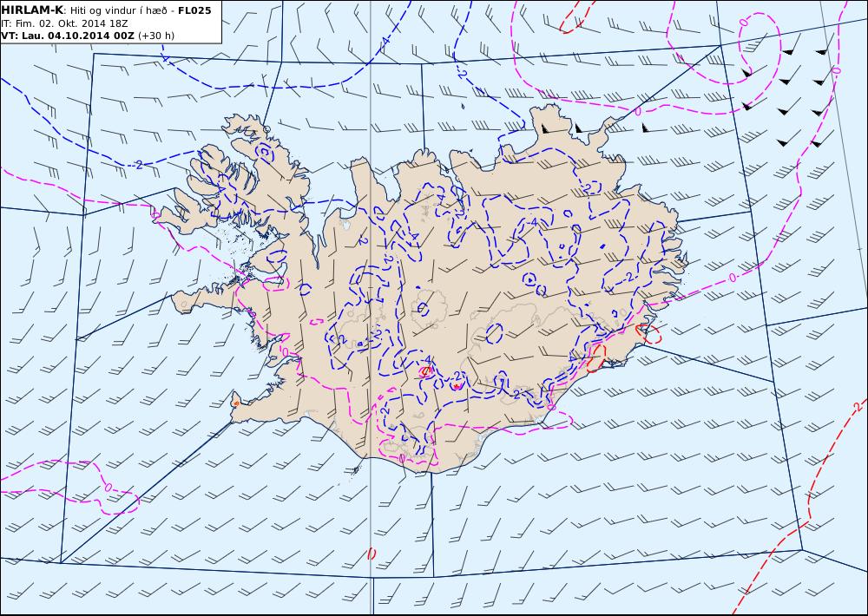Screen dimensions: 868x616
Task: Click the 'VT: Lau. 04.10.2014 00Z' valid time
Action: (x=68, y=36)
